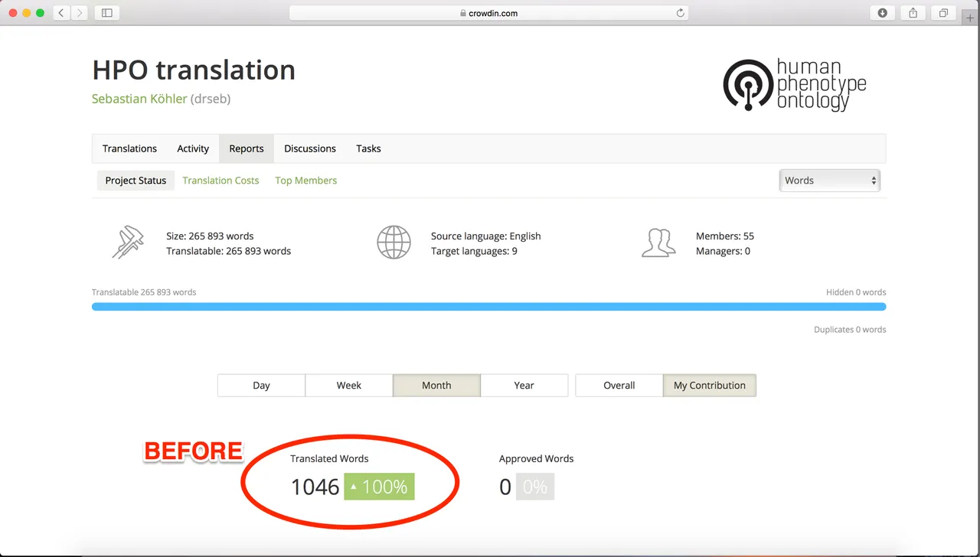
Task: Toggle the Safari sidebar button
Action: [x=106, y=13]
